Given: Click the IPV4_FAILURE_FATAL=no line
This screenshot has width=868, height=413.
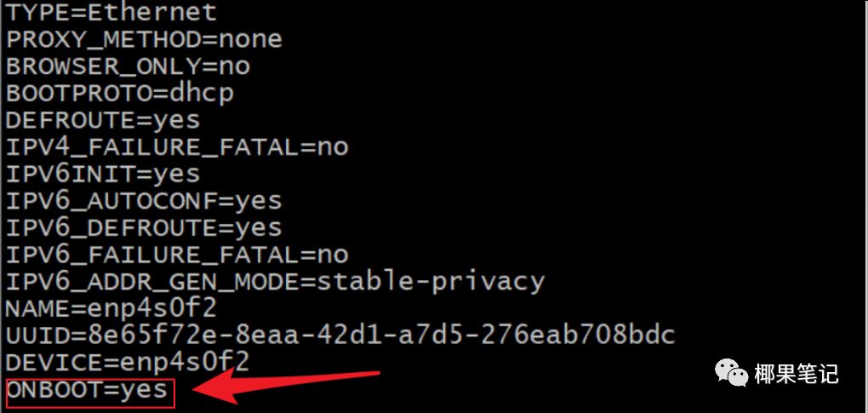Looking at the screenshot, I should click(177, 147).
